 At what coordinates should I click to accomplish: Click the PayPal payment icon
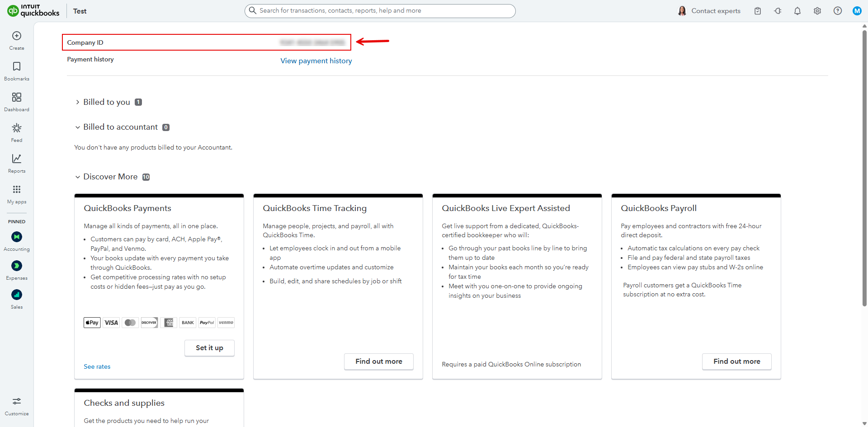point(207,323)
